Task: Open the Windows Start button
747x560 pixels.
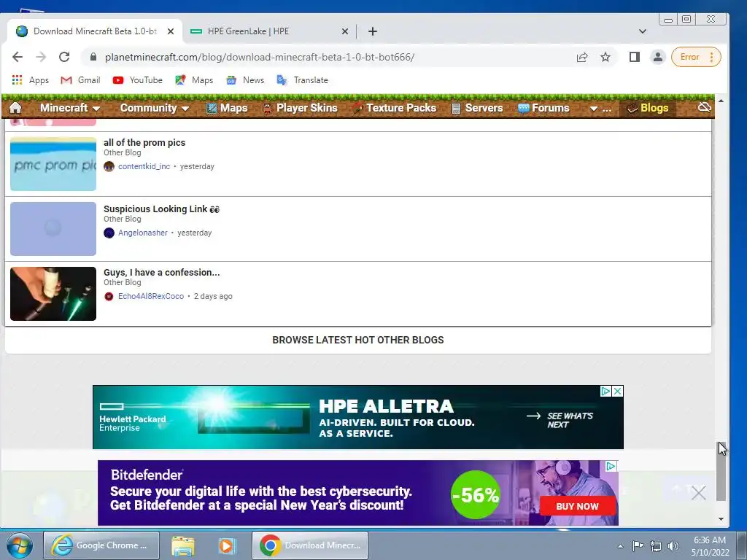Action: [x=20, y=545]
